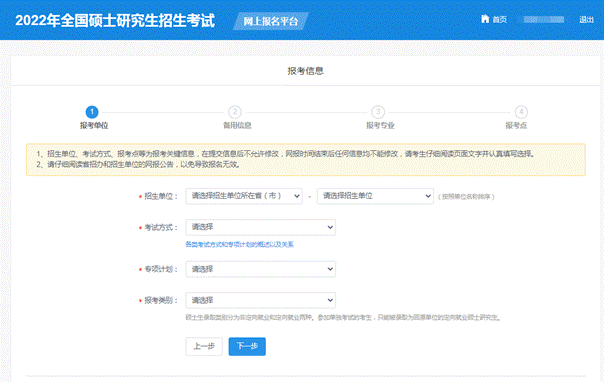Click step 1 circle 报考单位
The image size is (604, 382).
[92, 112]
